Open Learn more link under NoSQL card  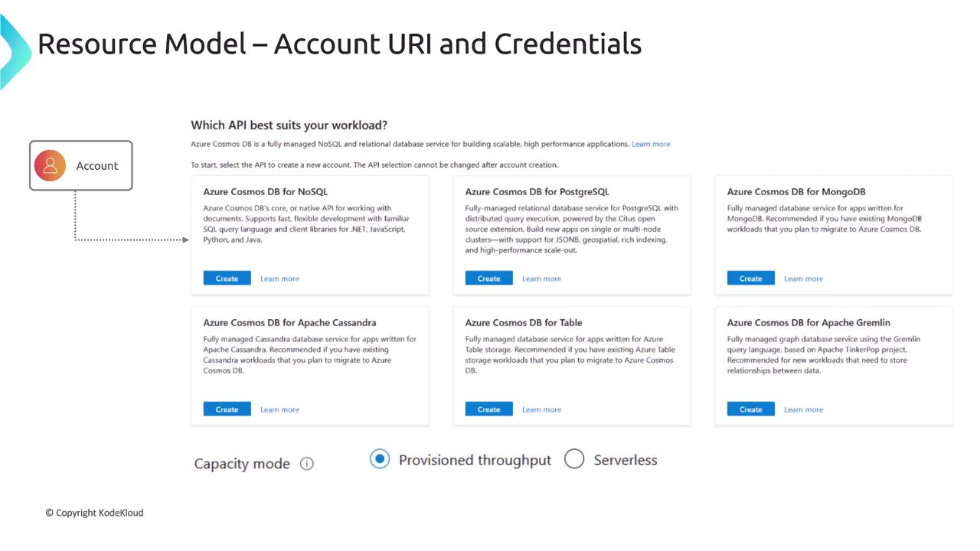(x=279, y=279)
